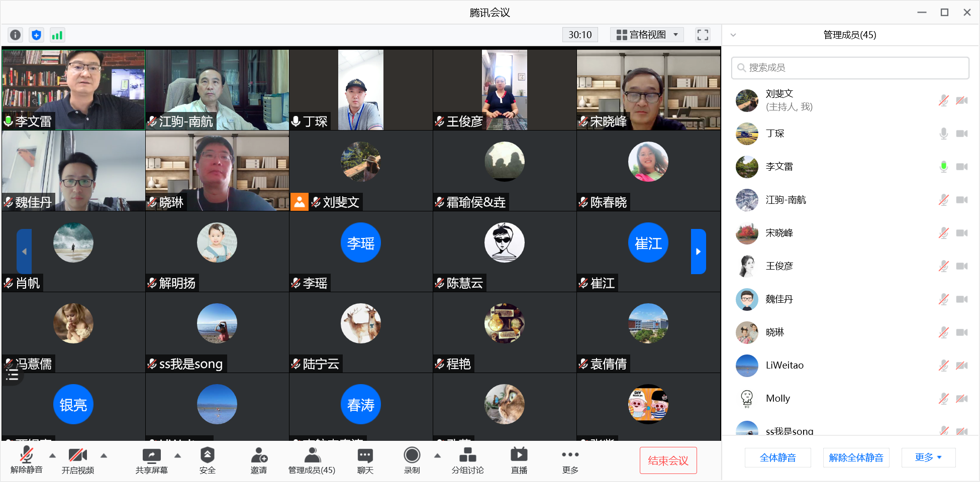Expand audio options arrow beside 解除静音
This screenshot has height=482, width=980.
click(x=53, y=456)
